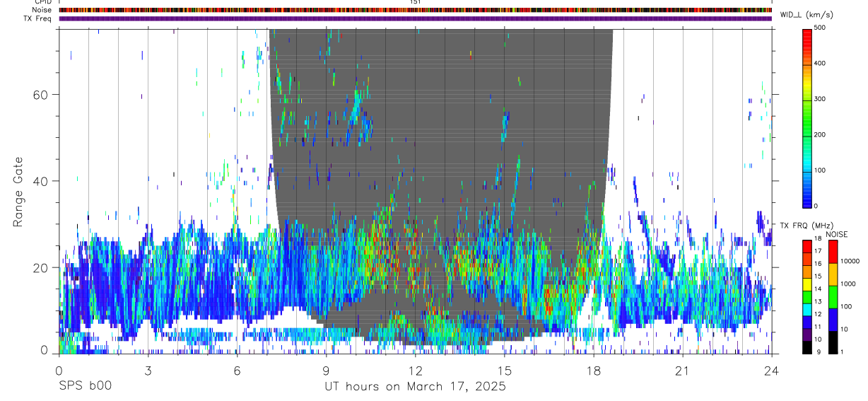The image size is (868, 401).
Task: Click the red 17-18 MHz swatch
Action: (807, 247)
